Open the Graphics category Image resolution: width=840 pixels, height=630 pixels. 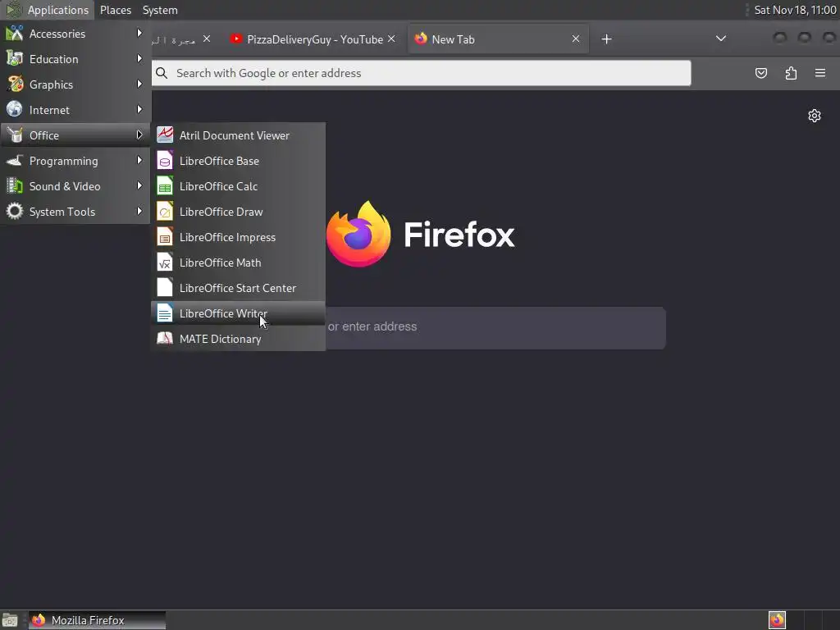pos(75,84)
